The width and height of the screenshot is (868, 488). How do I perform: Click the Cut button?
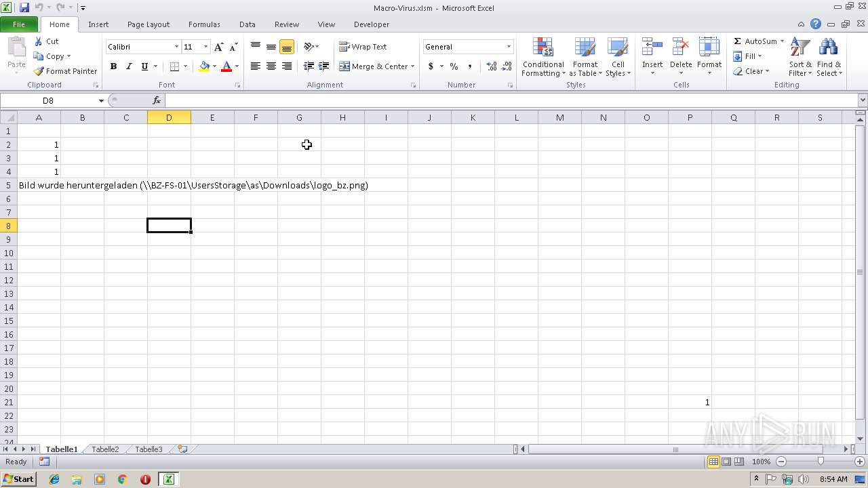click(47, 41)
